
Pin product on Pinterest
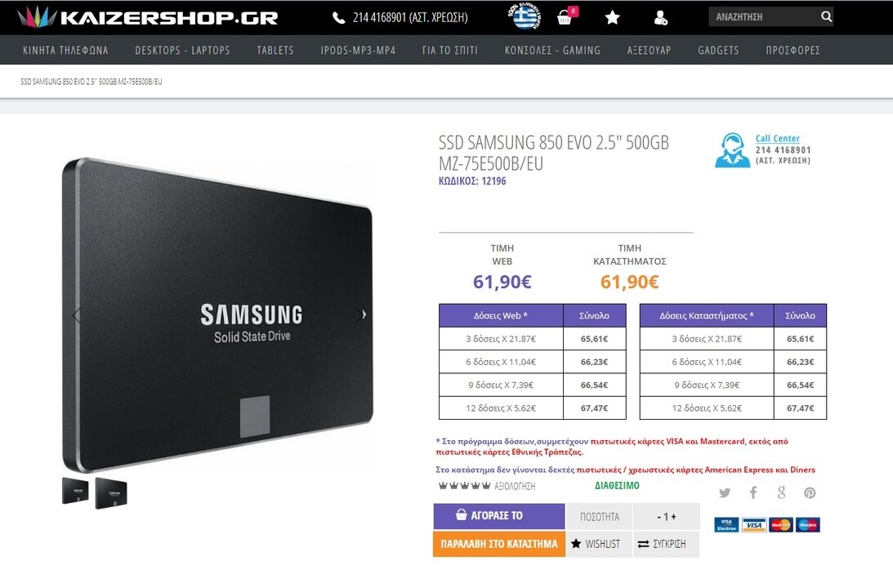coord(810,493)
